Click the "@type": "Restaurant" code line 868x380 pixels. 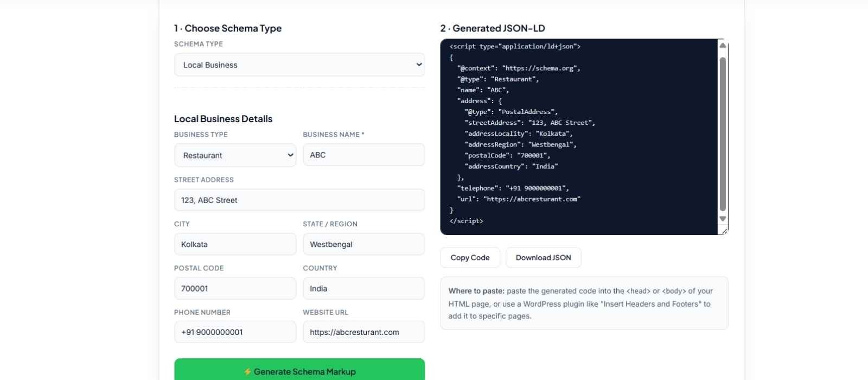point(498,79)
